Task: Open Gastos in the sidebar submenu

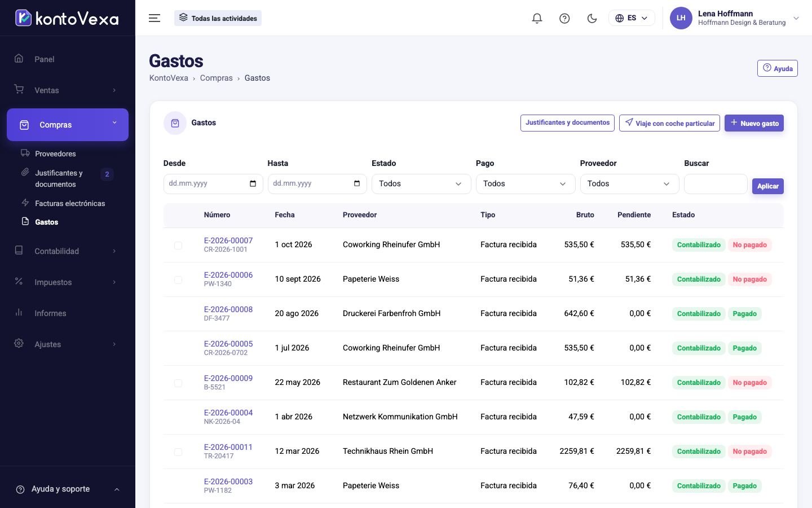Action: (x=46, y=222)
